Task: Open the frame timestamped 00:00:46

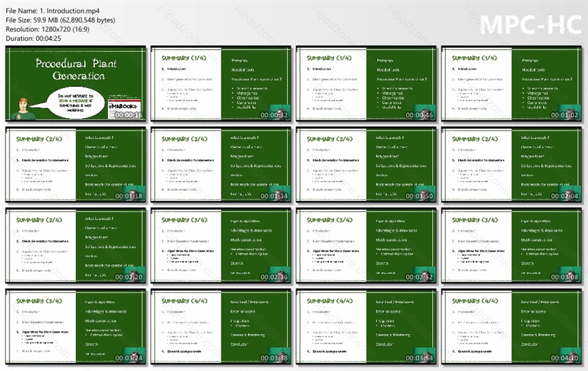Action: 366,84
